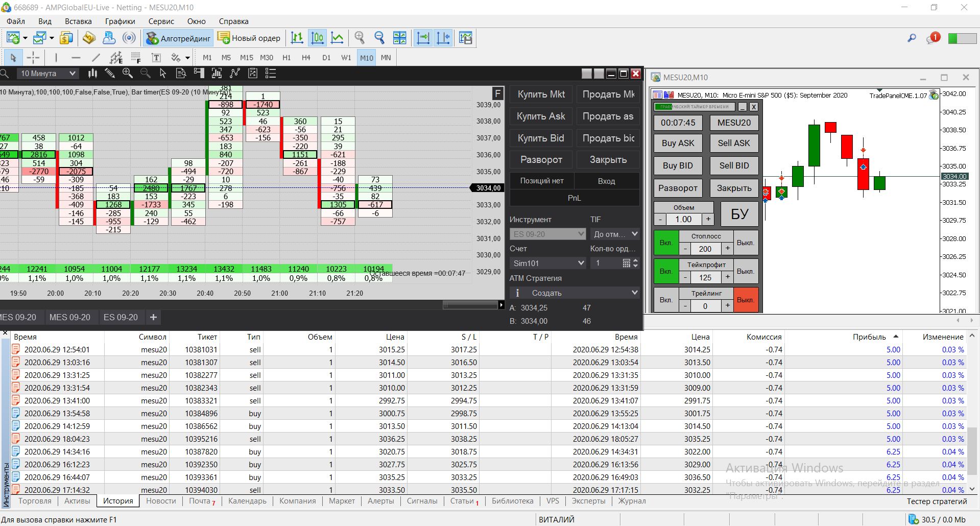980x526 pixels.
Task: Switch chart to bar chart style
Action: point(297,38)
